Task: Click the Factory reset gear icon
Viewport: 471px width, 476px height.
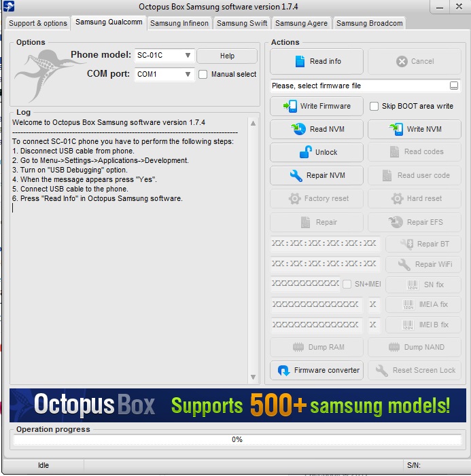Action: click(x=294, y=198)
